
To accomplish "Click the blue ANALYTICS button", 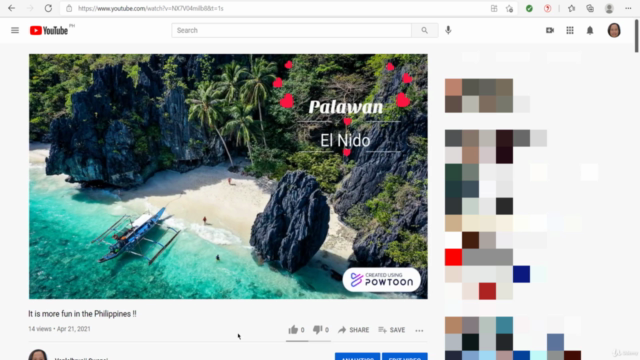I will (358, 356).
